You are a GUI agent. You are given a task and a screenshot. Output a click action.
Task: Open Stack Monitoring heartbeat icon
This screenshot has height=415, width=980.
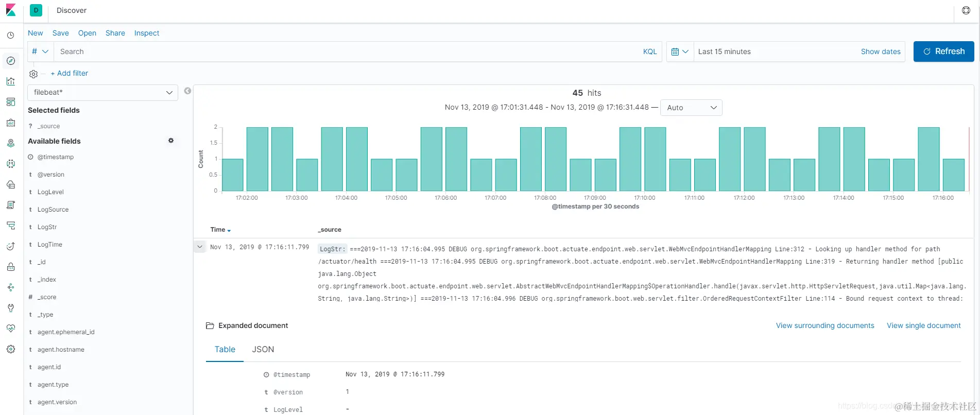pos(11,328)
